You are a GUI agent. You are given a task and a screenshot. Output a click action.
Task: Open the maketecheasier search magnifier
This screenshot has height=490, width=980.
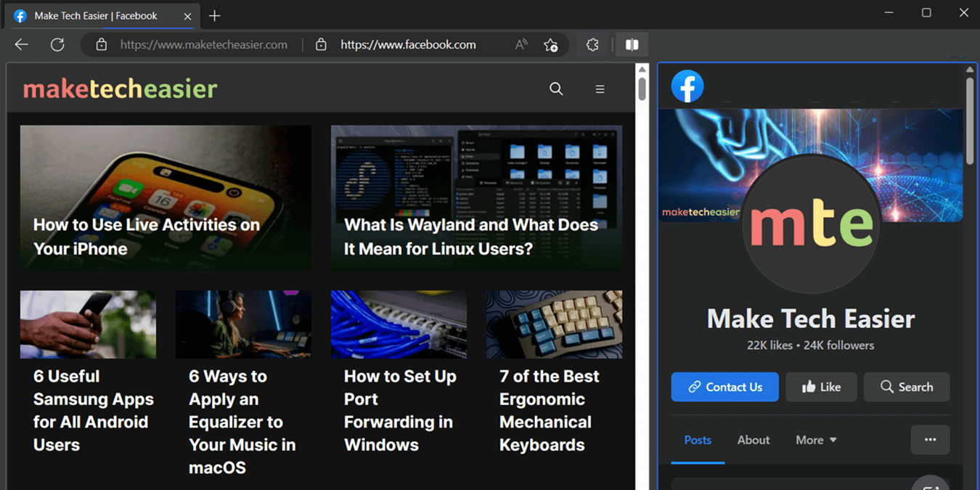pyautogui.click(x=556, y=89)
